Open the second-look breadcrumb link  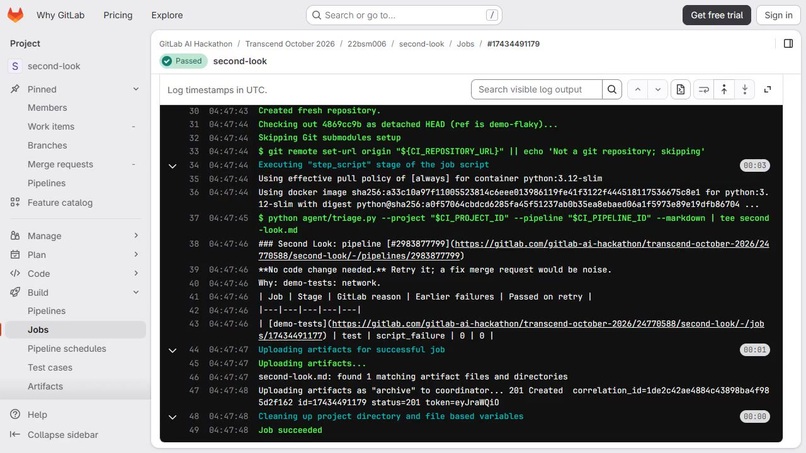(x=422, y=44)
